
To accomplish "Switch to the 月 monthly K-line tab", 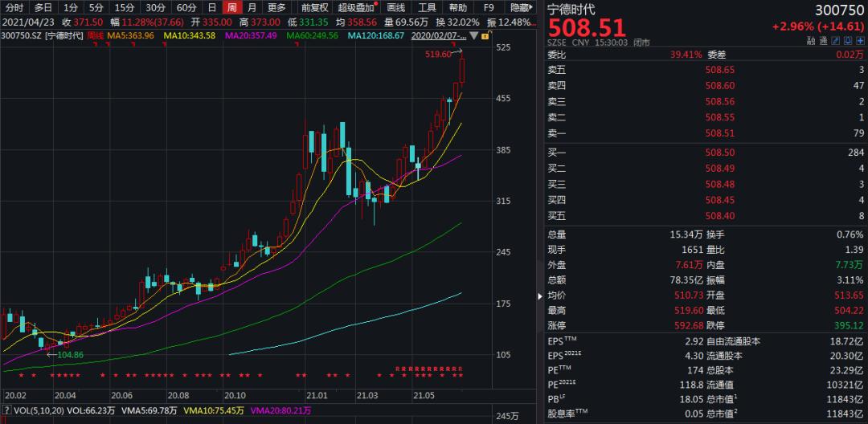I will 252,8.
